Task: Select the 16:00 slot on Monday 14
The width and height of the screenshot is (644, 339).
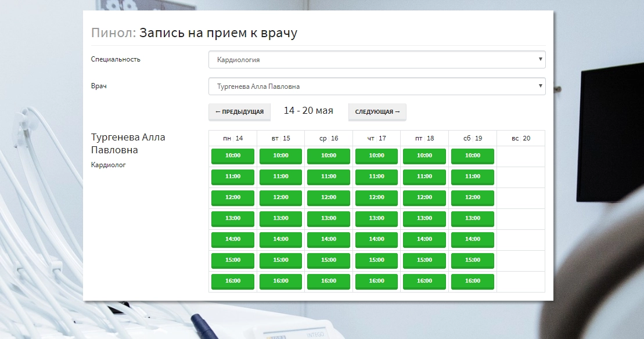Action: (x=232, y=281)
